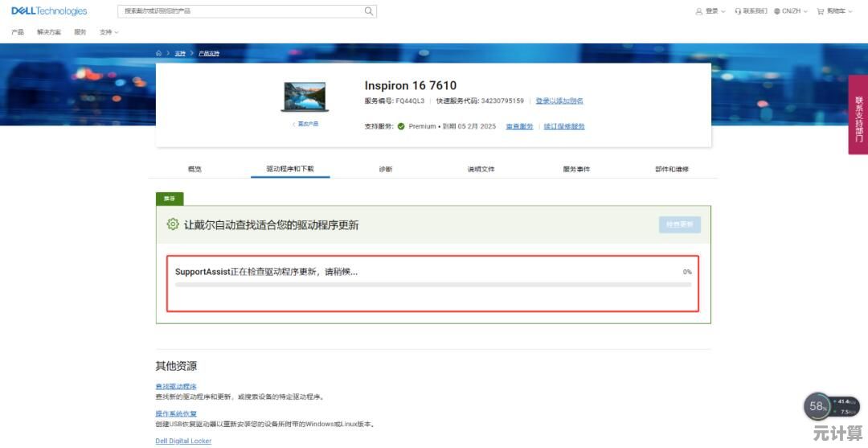This screenshot has height=448, width=868.
Task: Open the 服务事件 tab
Action: pyautogui.click(x=576, y=169)
